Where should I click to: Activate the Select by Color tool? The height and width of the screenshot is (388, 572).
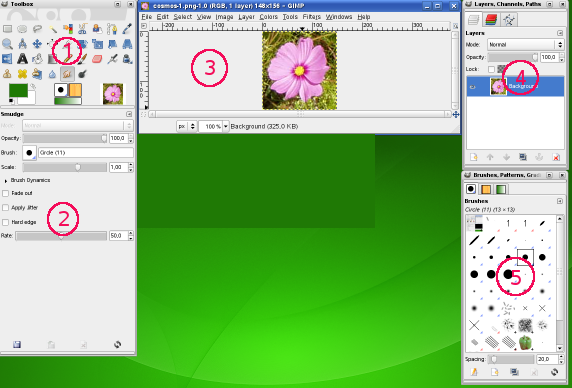click(67, 29)
